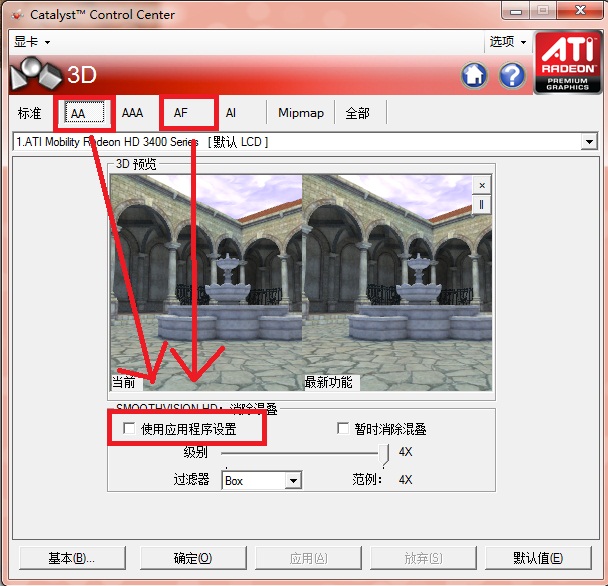This screenshot has height=586, width=608.
Task: Close the Catalyst Control Center window
Action: [x=580, y=10]
